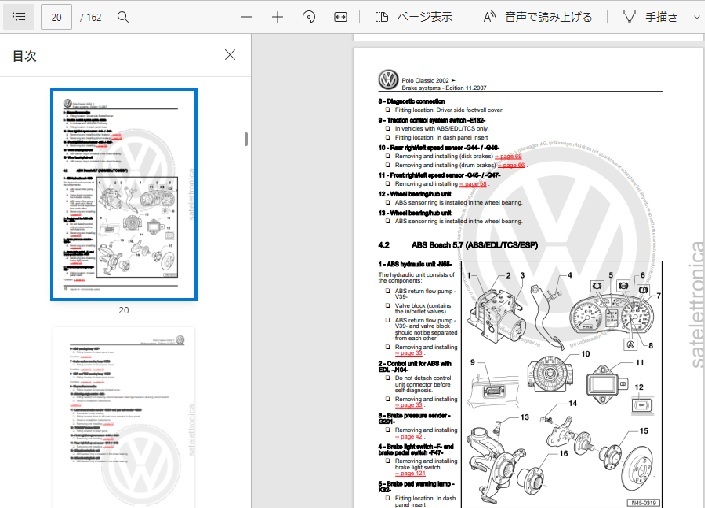Follow the red page link under Removing and installing (drum brakes)
Image resolution: width=705 pixels, height=508 pixels.
click(511, 165)
